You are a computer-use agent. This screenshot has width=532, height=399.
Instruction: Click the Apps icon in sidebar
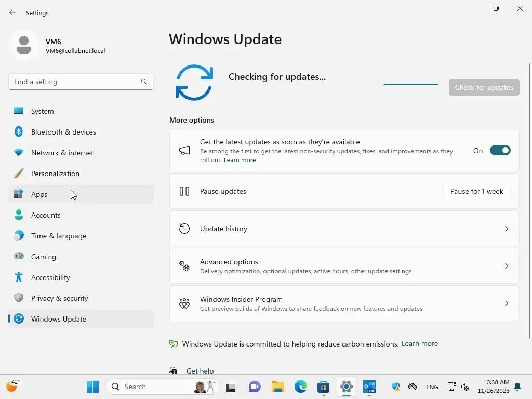coord(19,194)
